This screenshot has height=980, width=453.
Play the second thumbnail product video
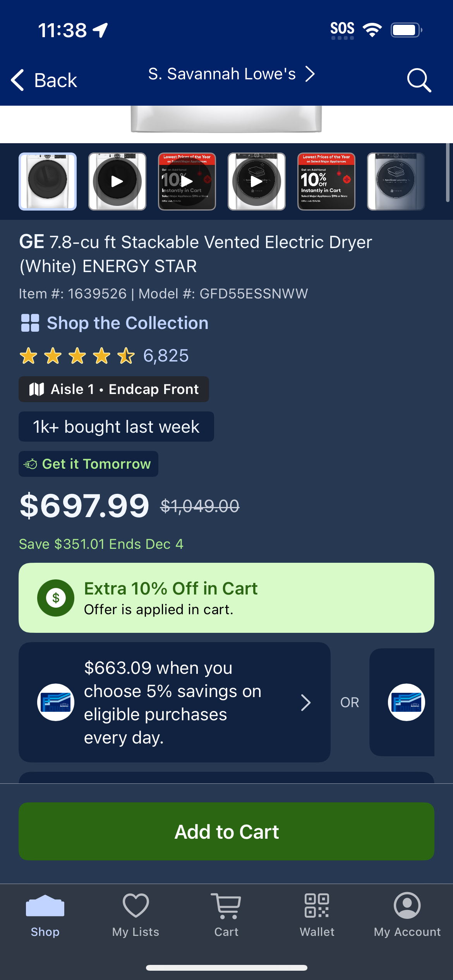(117, 182)
